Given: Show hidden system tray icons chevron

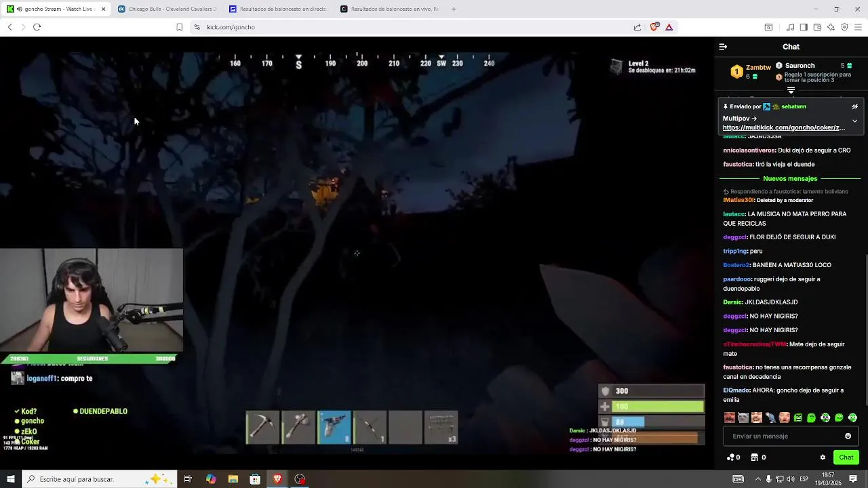Looking at the screenshot, I should 757,479.
